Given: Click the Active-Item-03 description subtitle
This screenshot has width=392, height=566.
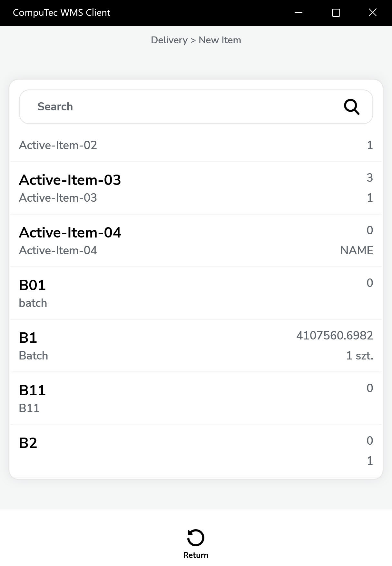Looking at the screenshot, I should pos(58,198).
